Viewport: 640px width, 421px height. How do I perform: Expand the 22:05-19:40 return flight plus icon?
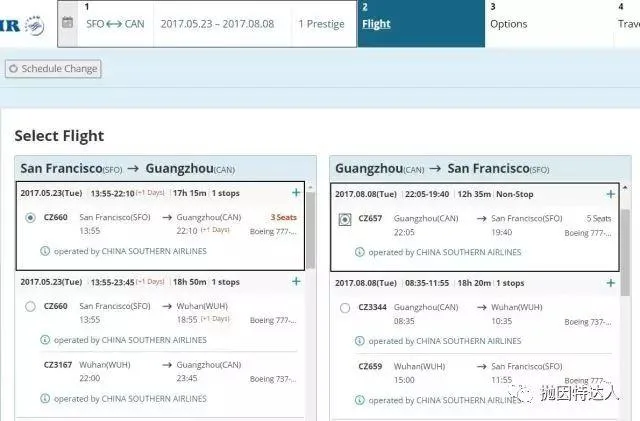pos(611,194)
